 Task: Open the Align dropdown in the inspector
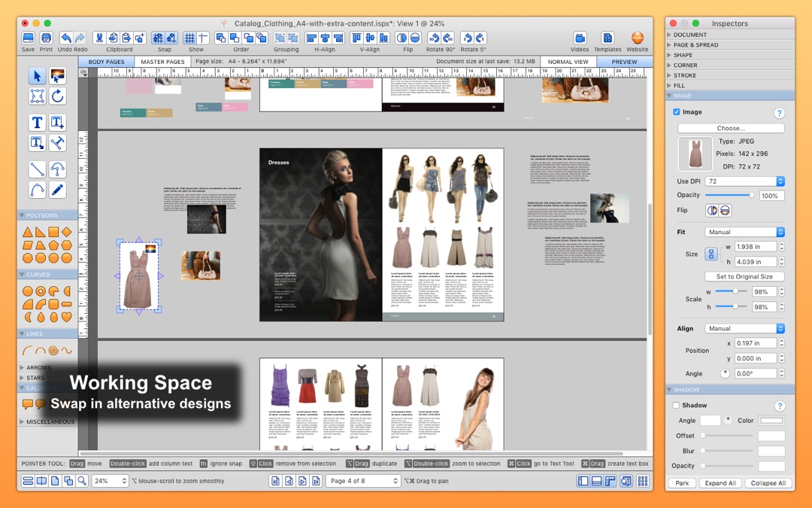pyautogui.click(x=744, y=329)
